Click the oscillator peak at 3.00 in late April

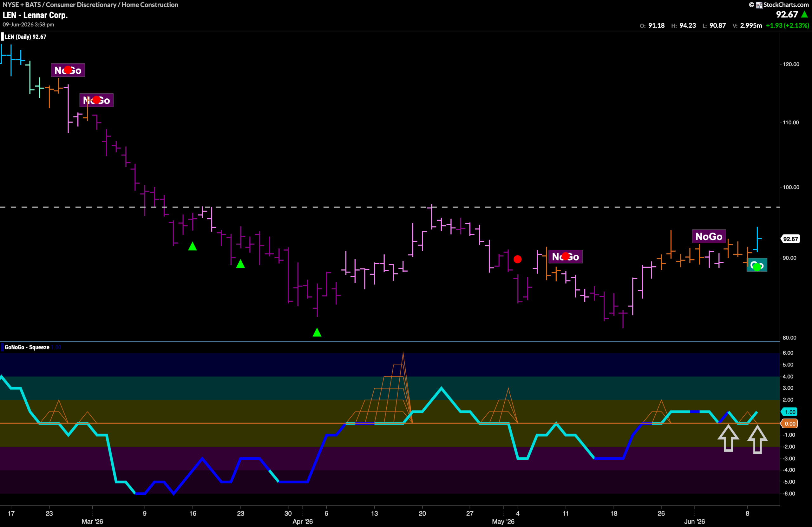441,388
